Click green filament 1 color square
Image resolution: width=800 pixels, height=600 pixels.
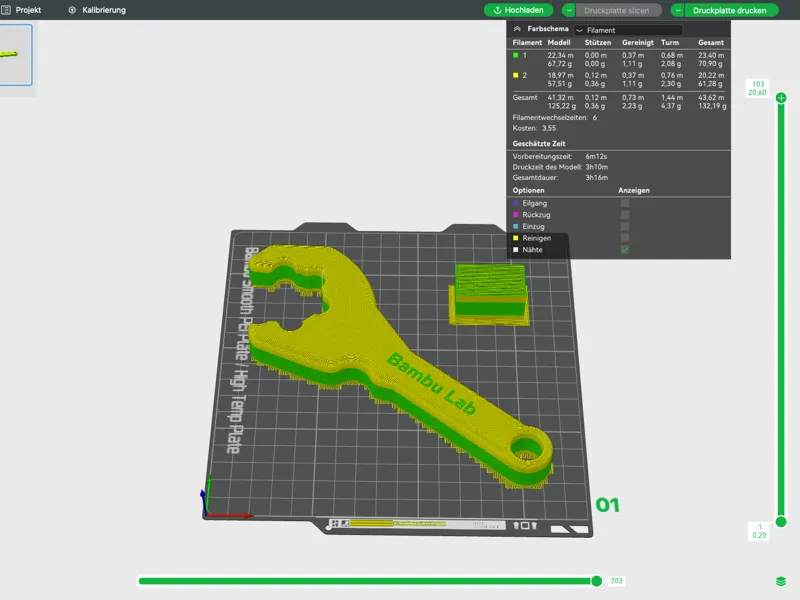(x=515, y=55)
